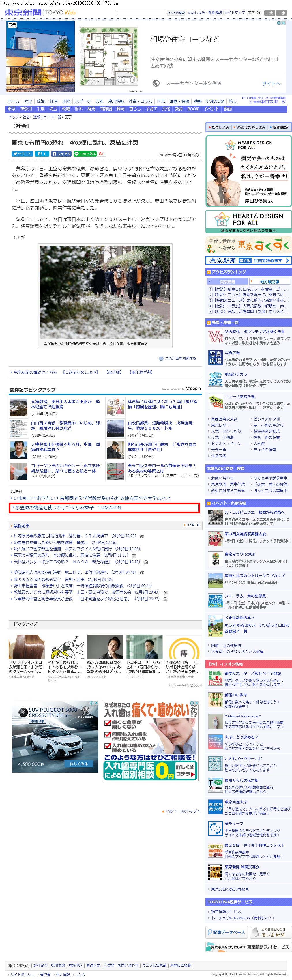Share the article on Facebook
Screen dimensions: 292x980
[x=61, y=154]
